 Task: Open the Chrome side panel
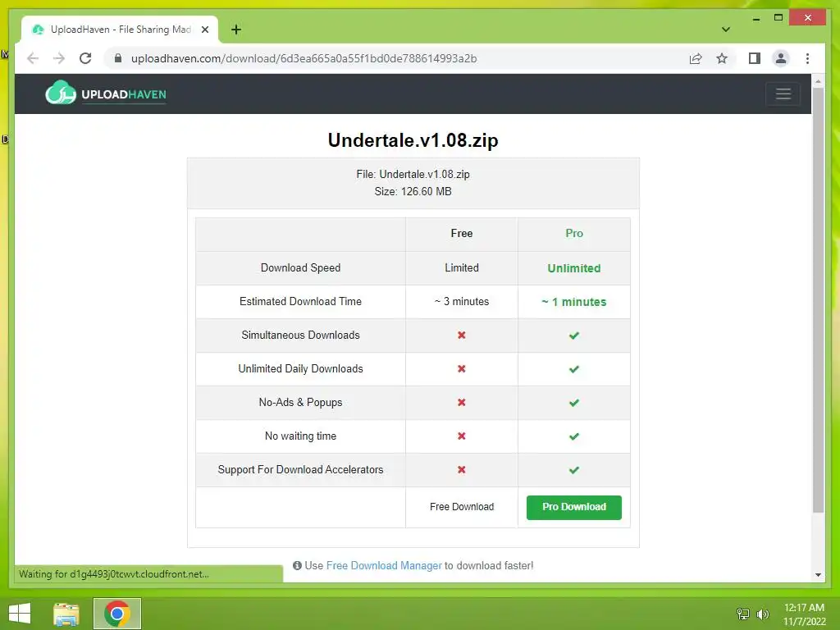click(x=755, y=58)
